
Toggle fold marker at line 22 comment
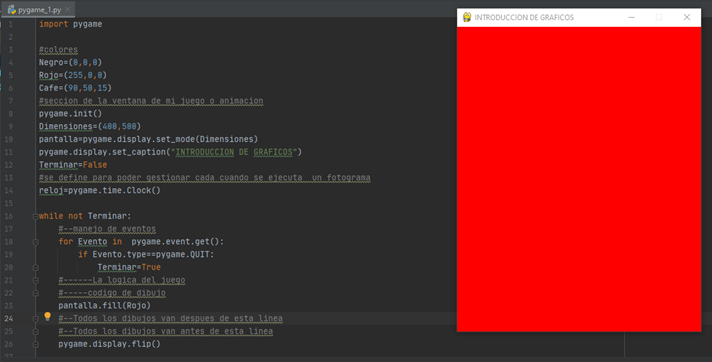click(35, 293)
